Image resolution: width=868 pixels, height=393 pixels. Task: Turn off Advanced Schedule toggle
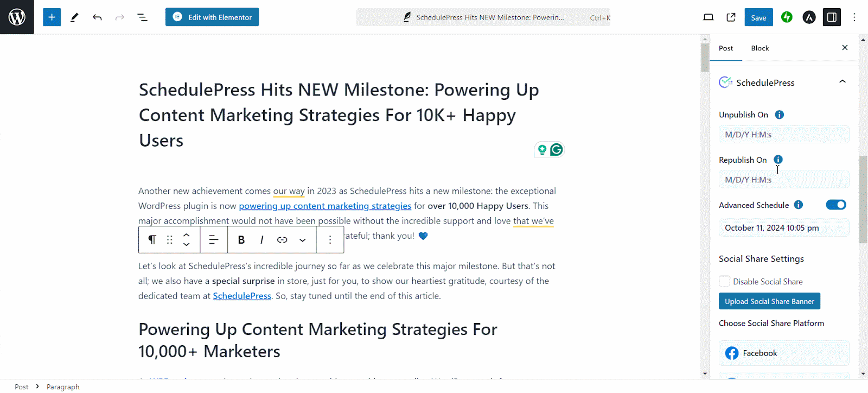coord(836,205)
